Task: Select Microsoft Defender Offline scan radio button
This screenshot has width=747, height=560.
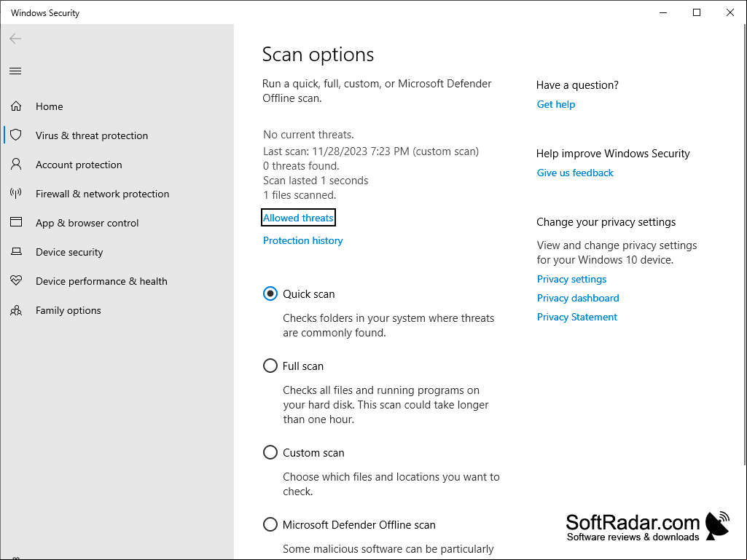Action: click(270, 524)
